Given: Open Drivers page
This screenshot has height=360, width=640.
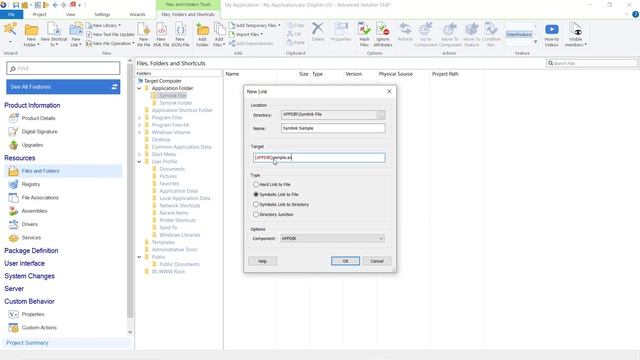Looking at the screenshot, I should pyautogui.click(x=29, y=224).
